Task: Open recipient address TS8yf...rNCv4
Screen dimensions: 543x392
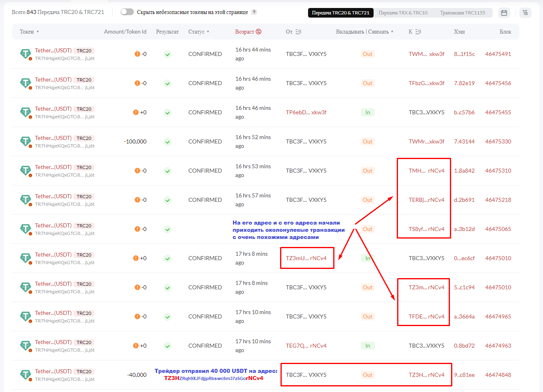Action: (x=426, y=229)
